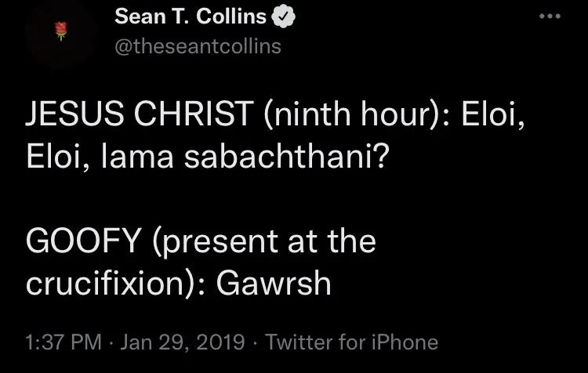Open the three-dot more options menu

click(x=551, y=17)
